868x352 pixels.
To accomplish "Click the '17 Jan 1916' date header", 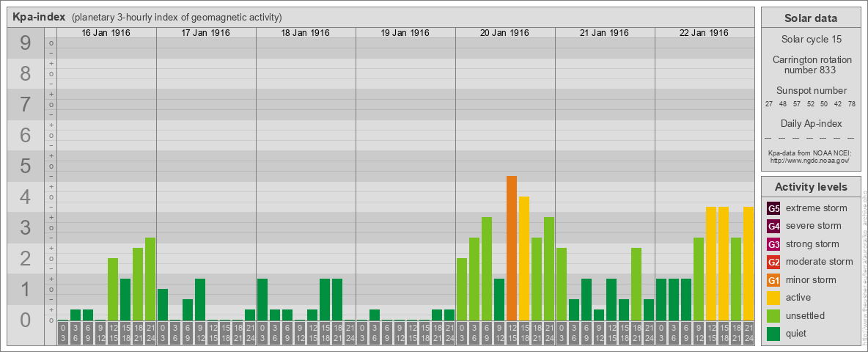I will tap(206, 33).
